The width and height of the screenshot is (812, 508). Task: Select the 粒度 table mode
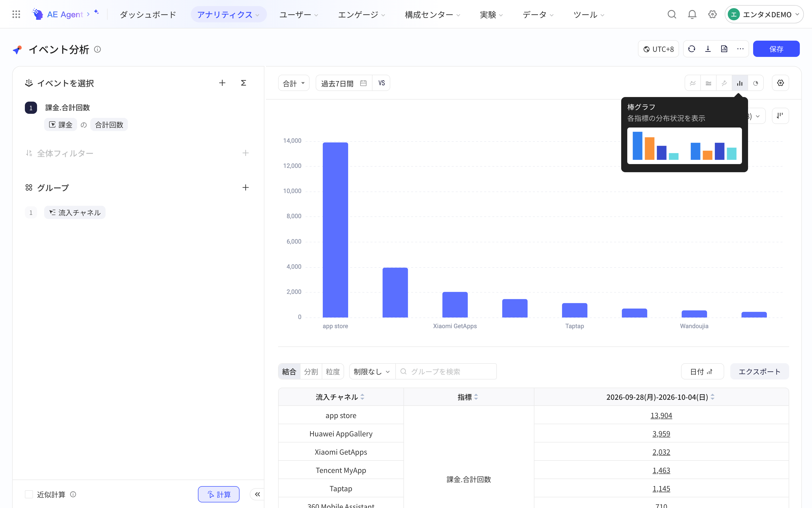coord(333,372)
